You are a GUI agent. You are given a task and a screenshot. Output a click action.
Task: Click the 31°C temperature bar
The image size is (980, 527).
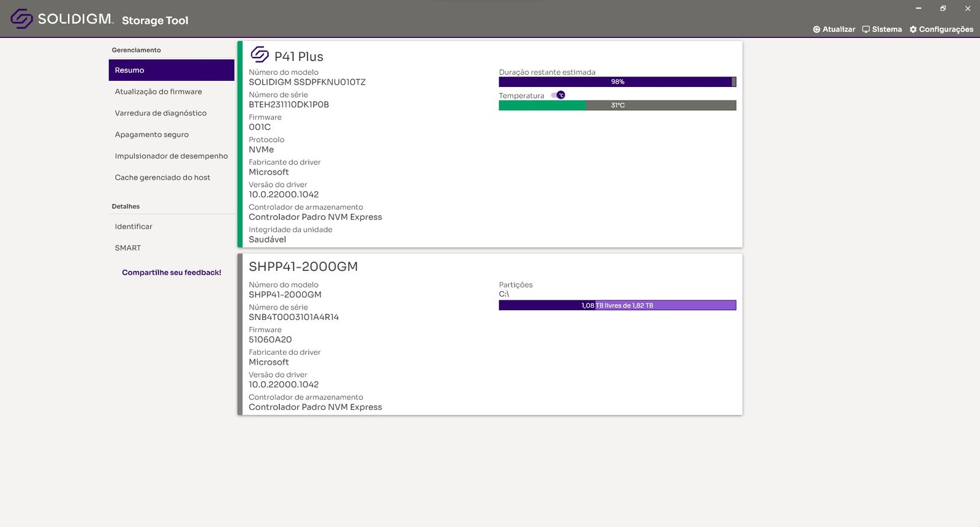tap(617, 105)
